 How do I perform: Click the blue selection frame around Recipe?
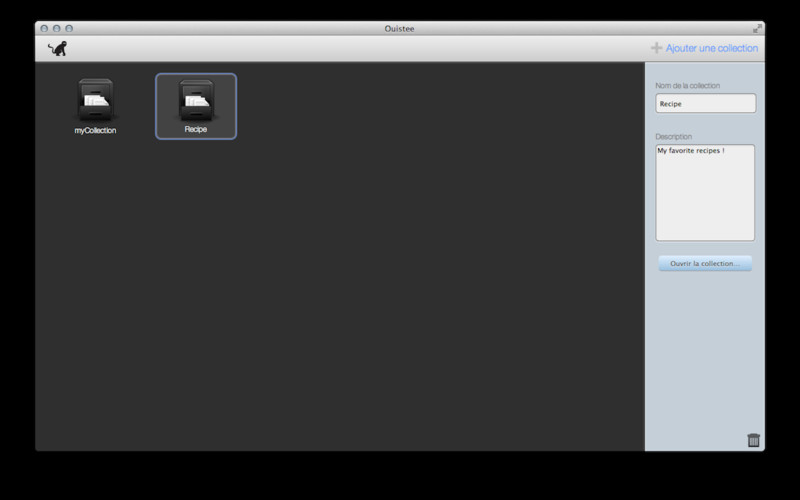(196, 74)
